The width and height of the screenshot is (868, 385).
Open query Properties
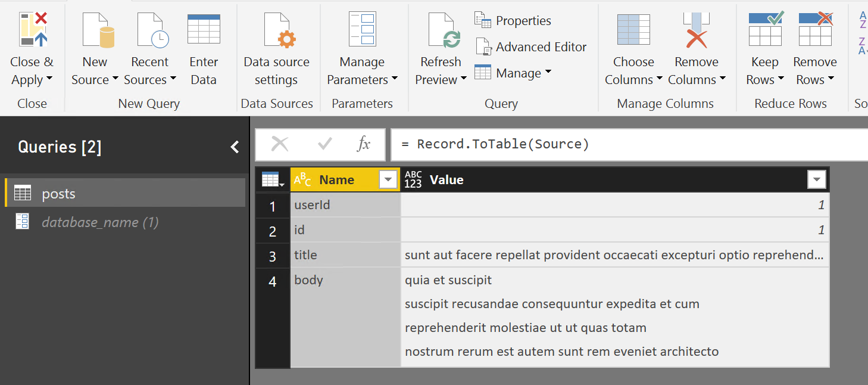click(513, 20)
